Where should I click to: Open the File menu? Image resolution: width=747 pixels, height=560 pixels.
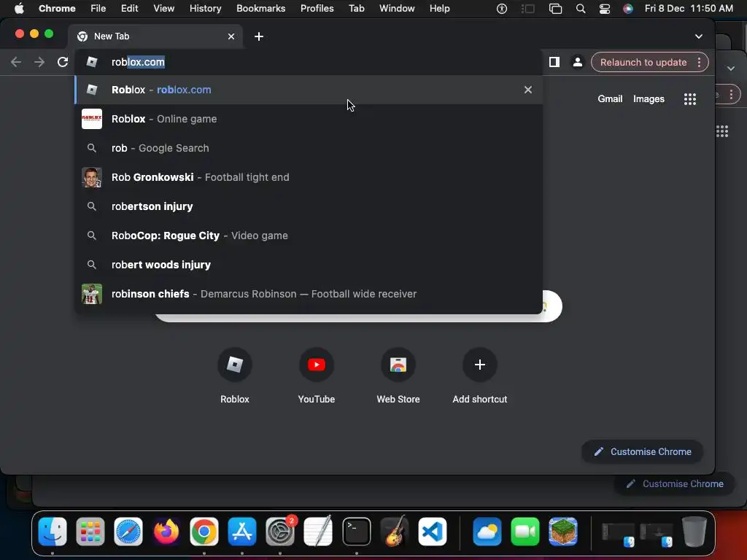point(98,8)
